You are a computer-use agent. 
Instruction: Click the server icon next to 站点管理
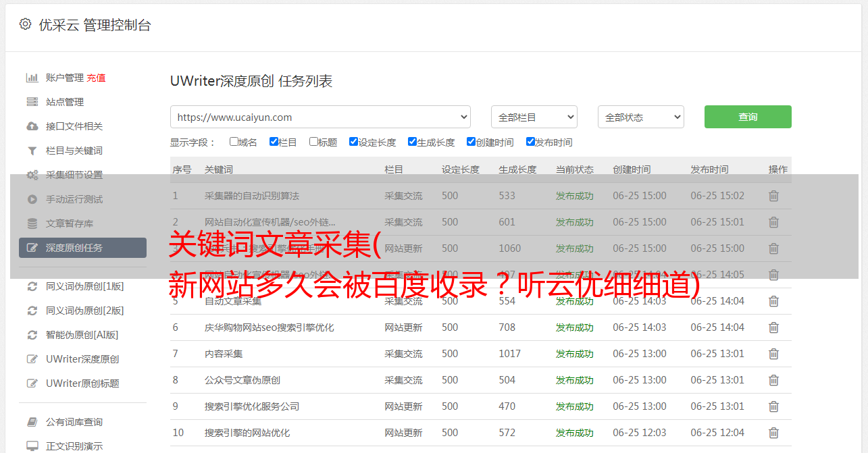point(32,102)
